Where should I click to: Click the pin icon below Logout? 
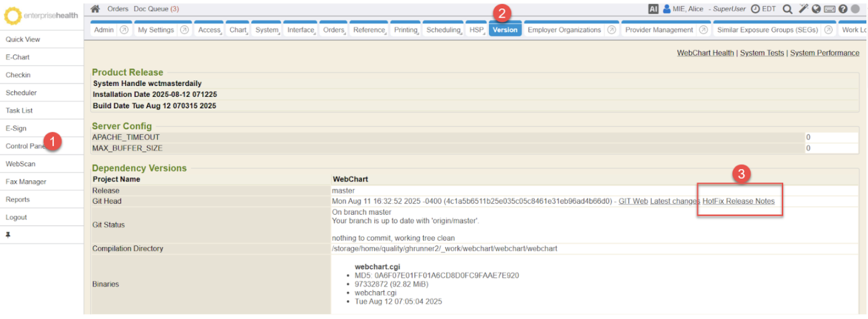[x=9, y=235]
